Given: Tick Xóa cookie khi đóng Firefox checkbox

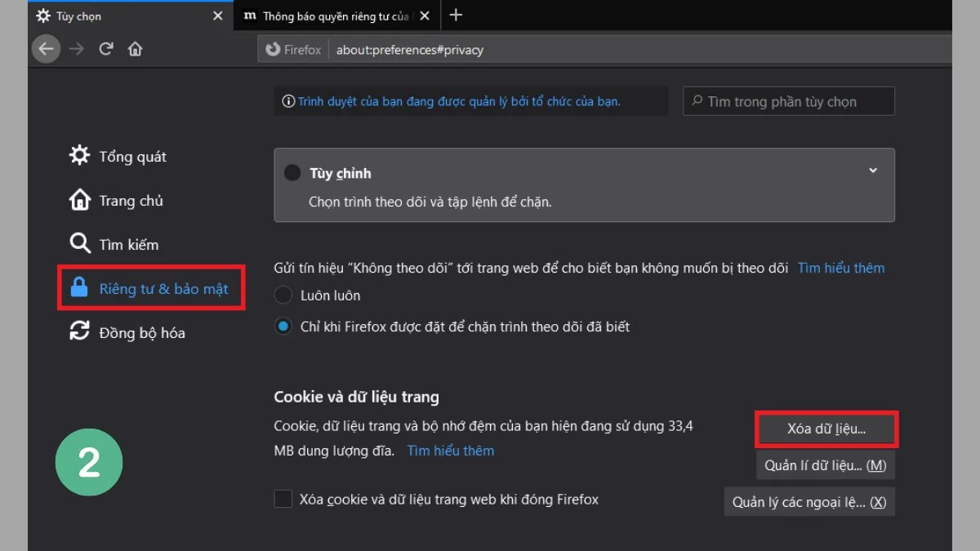Looking at the screenshot, I should pos(283,499).
